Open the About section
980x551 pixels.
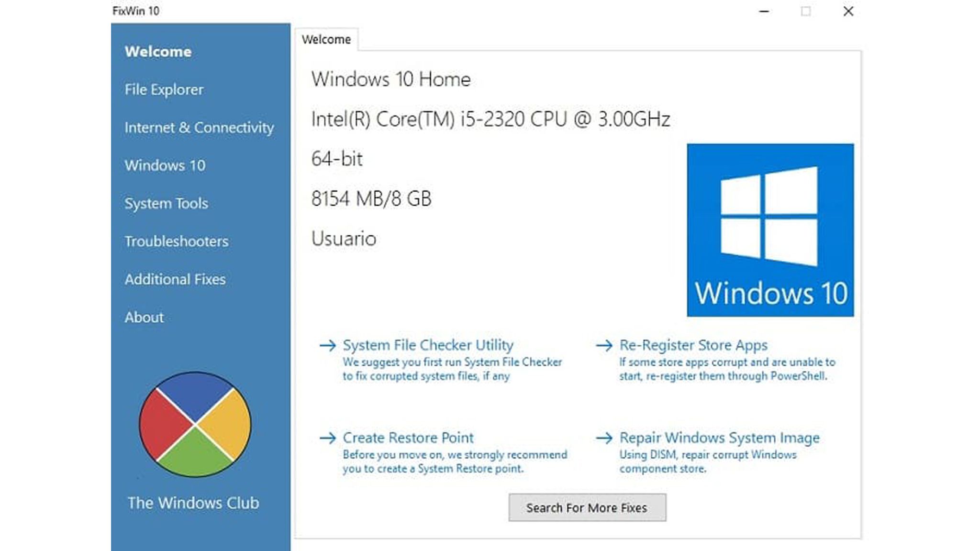144,317
